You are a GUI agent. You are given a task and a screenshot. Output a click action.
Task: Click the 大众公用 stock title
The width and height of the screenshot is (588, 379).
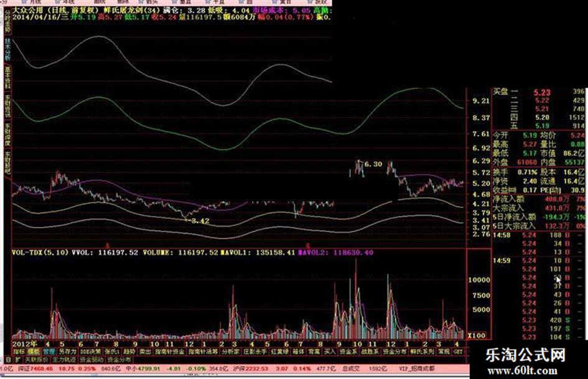tap(28, 10)
